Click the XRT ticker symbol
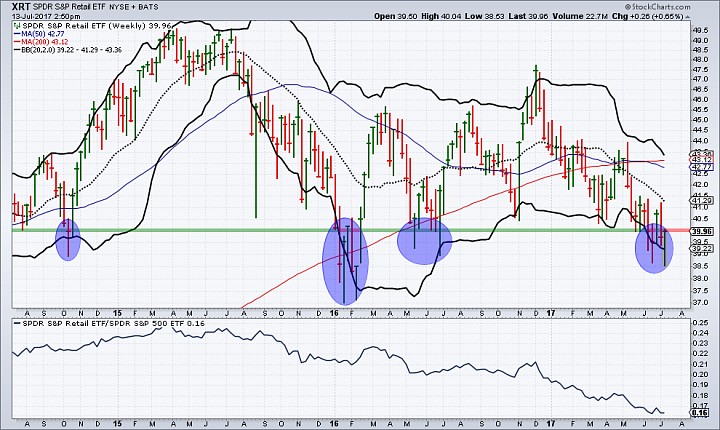 [x=21, y=6]
